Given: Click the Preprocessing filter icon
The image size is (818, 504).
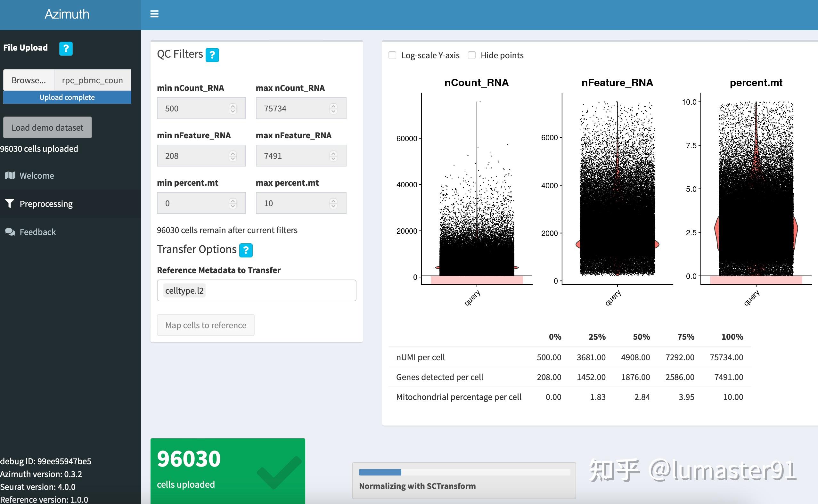Looking at the screenshot, I should [x=10, y=203].
